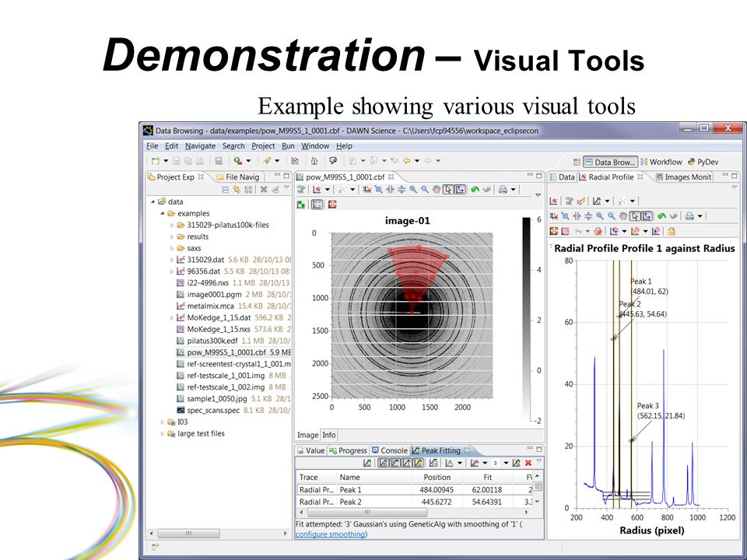Toggle second pressed show-trace button in Peak Fitting

point(395,463)
